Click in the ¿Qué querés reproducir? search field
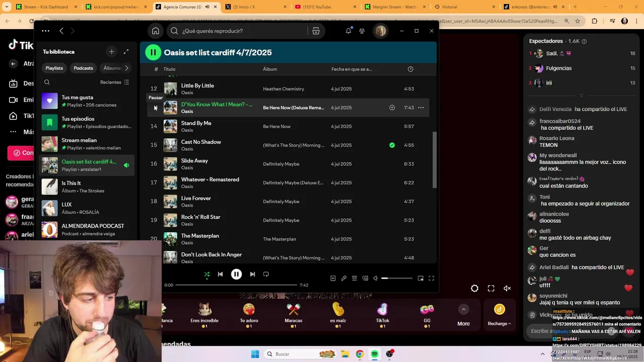The height and width of the screenshot is (362, 644). 242,31
